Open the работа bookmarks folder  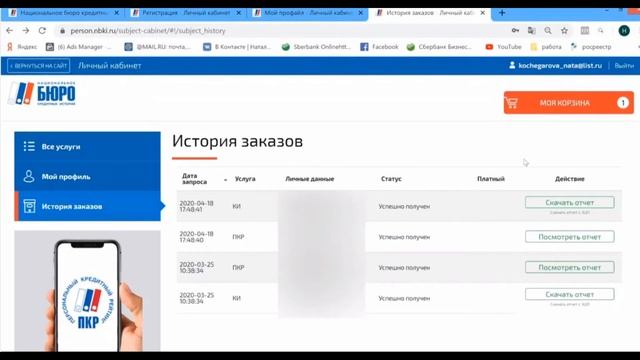click(546, 47)
